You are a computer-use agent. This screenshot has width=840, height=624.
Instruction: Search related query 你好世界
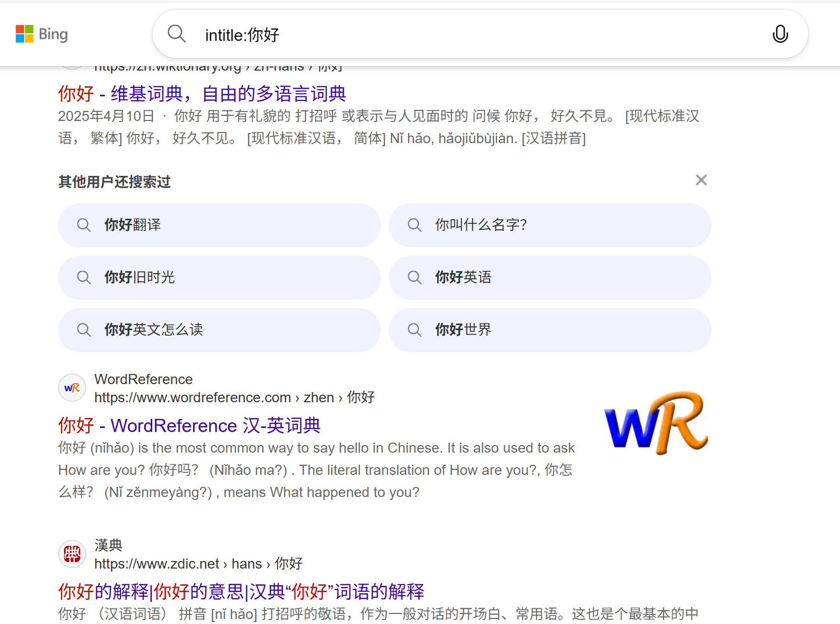pos(550,330)
